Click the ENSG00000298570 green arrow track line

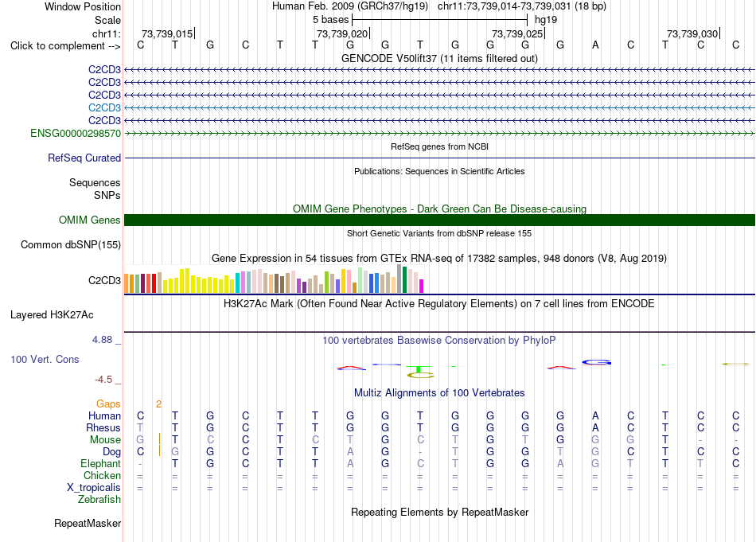[439, 133]
